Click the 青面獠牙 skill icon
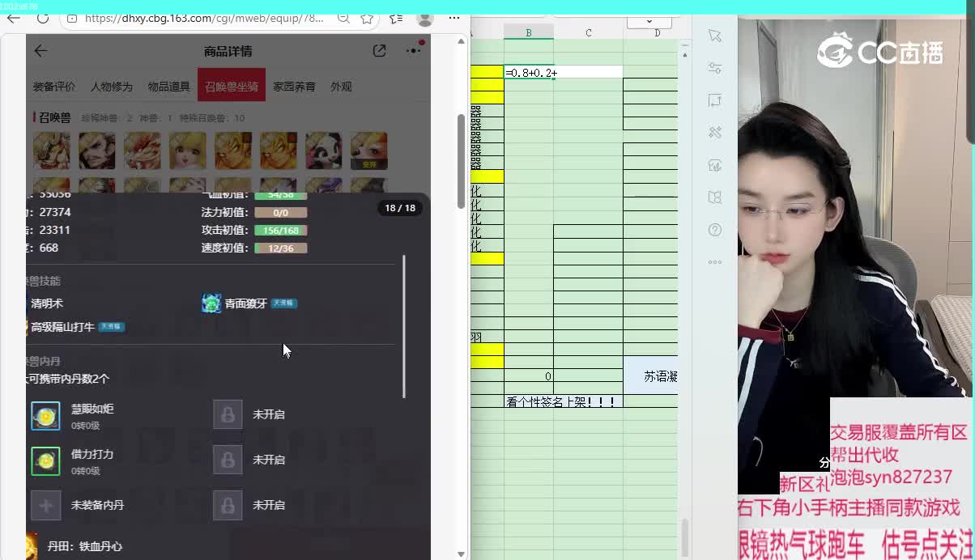Viewport: 975px width, 560px height. click(x=211, y=303)
